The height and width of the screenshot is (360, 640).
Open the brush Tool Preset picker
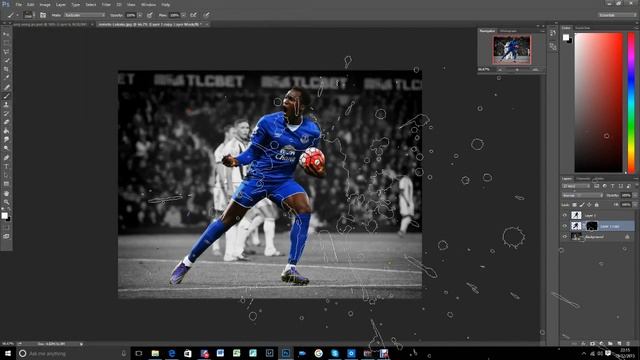click(x=12, y=15)
